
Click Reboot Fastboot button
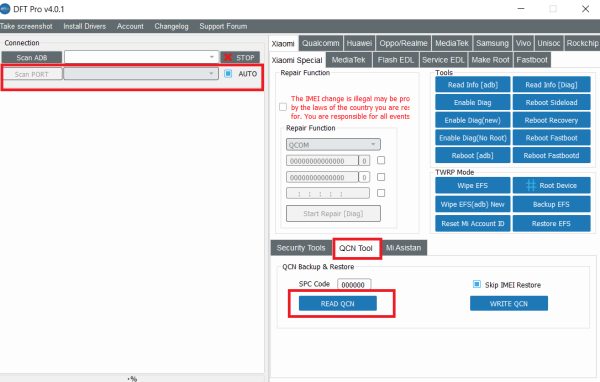(x=551, y=138)
